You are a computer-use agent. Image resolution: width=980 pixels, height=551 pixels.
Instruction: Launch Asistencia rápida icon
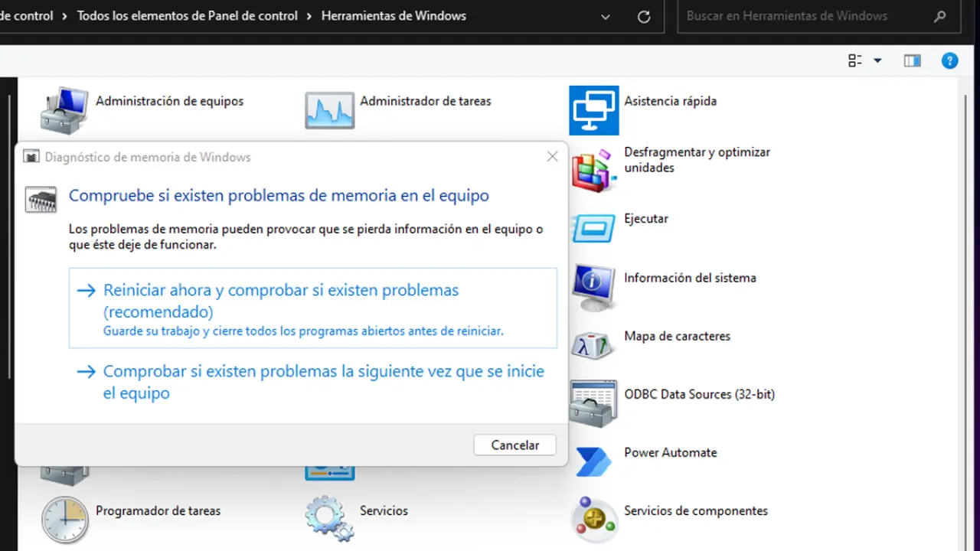593,109
